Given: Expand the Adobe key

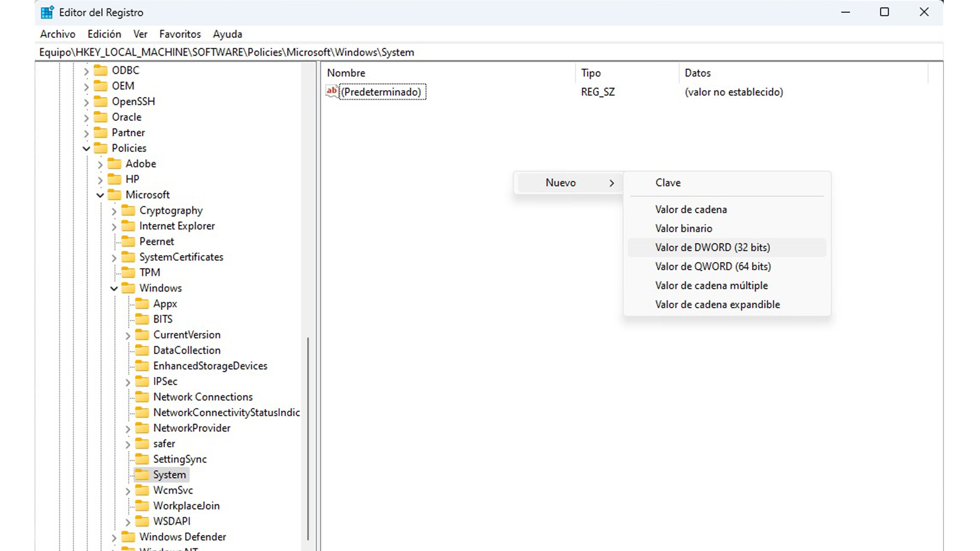Looking at the screenshot, I should [100, 165].
